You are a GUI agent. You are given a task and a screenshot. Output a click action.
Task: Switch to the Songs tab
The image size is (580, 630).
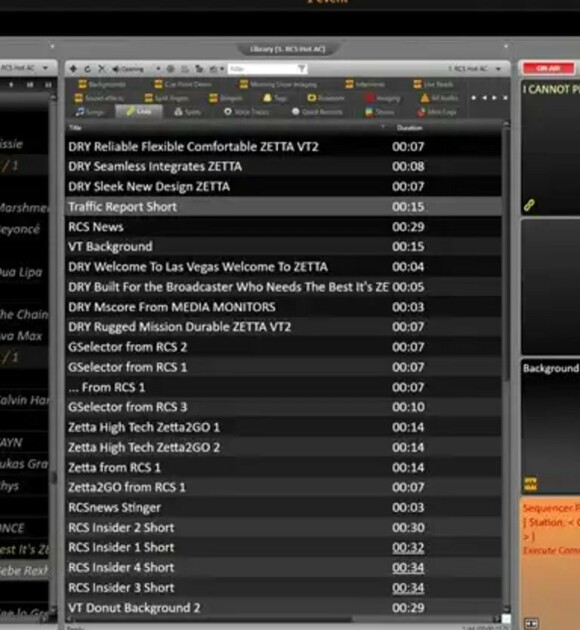tap(90, 112)
